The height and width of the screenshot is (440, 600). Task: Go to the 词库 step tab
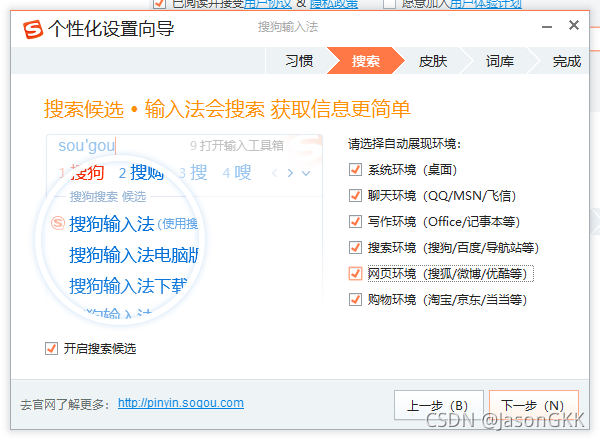click(500, 61)
